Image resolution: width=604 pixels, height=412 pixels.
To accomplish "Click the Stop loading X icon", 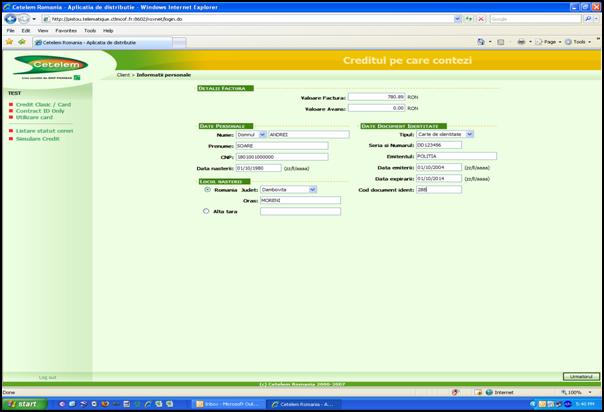I will pyautogui.click(x=481, y=19).
